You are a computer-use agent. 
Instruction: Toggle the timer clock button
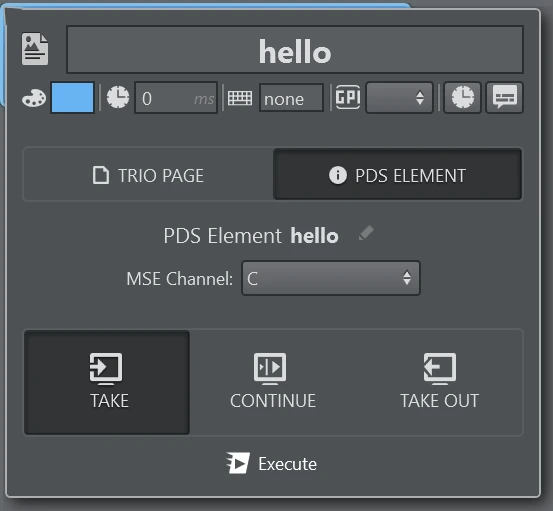click(x=462, y=97)
